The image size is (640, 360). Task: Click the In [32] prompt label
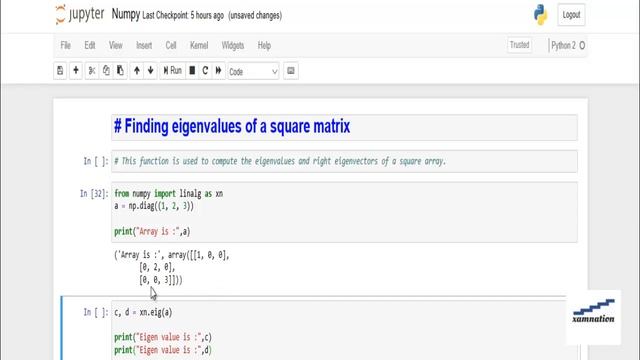(94, 193)
